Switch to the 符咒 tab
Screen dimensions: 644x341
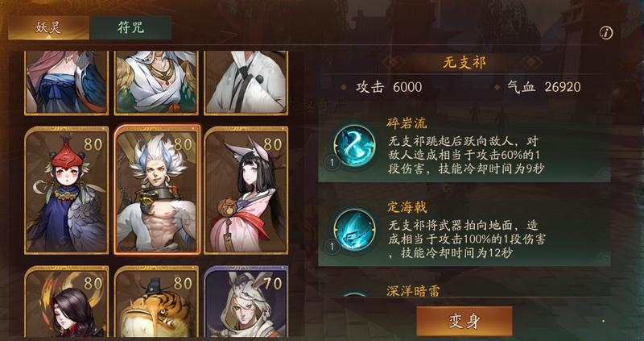tap(130, 27)
